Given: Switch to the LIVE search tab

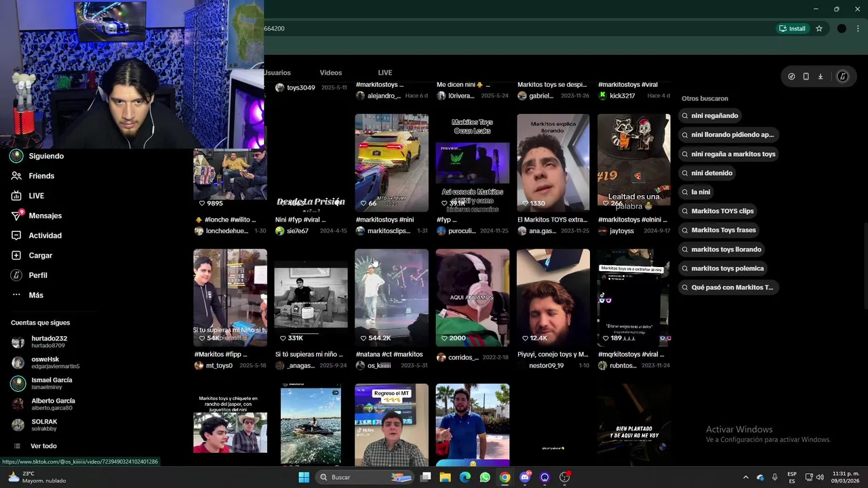Looking at the screenshot, I should [385, 73].
